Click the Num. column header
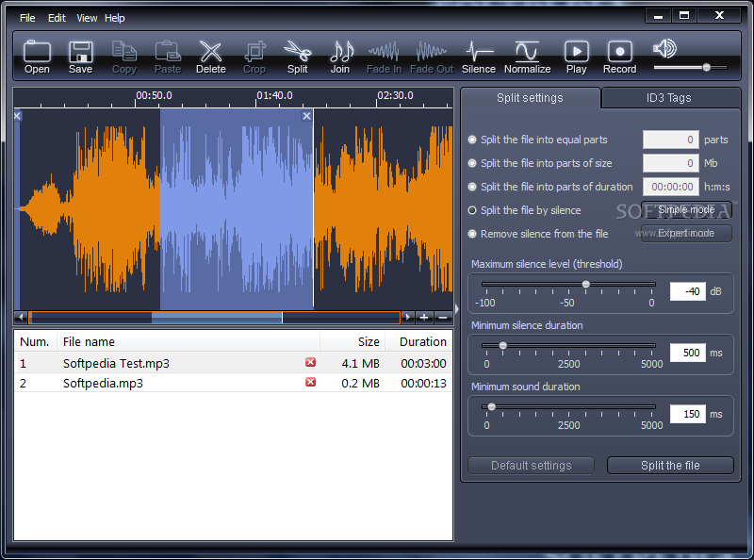Screen dimensions: 754x560 [36, 341]
